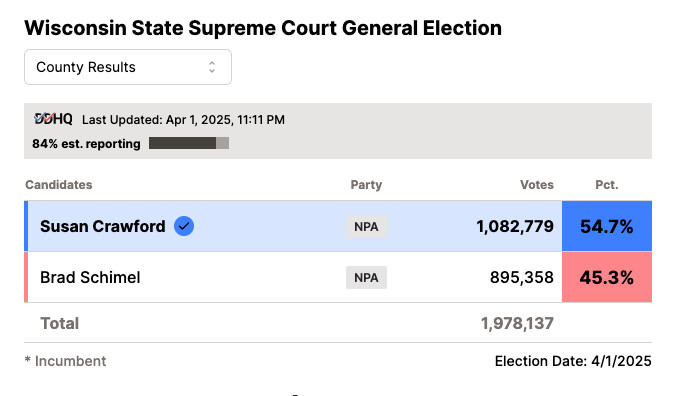Click the Wisconsin State Supreme Court General Election heading

[263, 28]
